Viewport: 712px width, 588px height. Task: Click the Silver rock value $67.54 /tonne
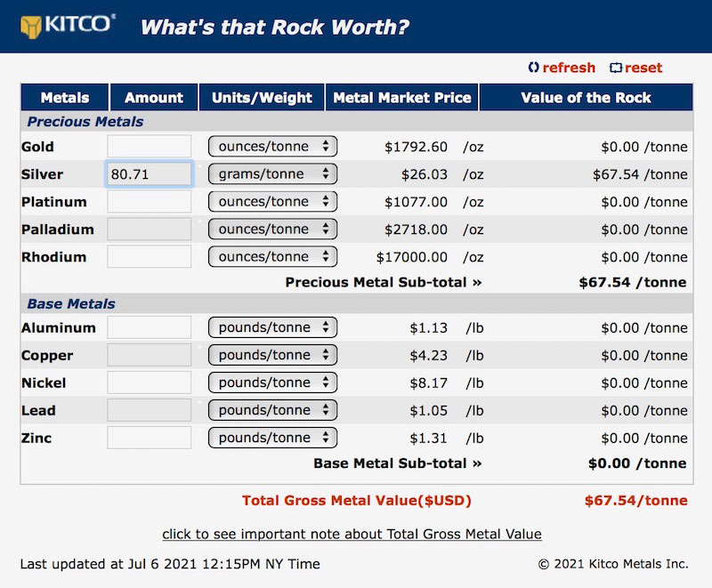tap(640, 174)
